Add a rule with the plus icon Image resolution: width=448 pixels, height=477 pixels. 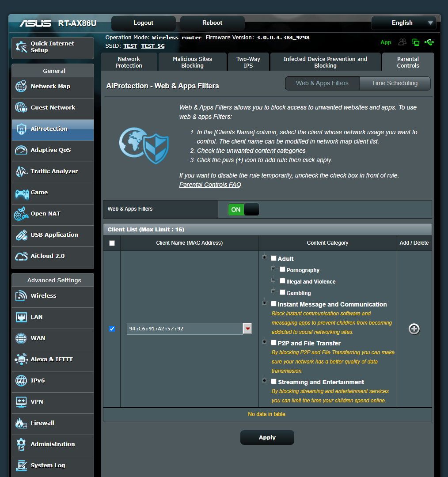[414, 329]
